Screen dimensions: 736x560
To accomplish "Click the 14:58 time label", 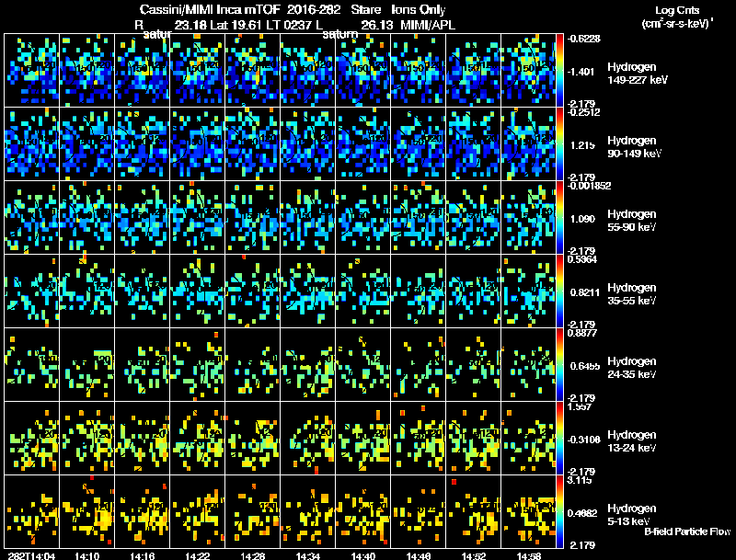I will [x=529, y=556].
